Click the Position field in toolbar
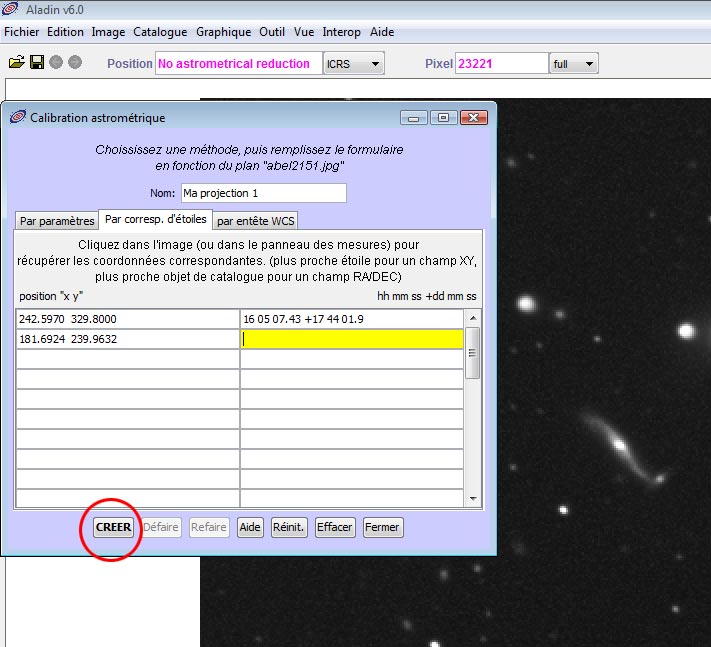Image resolution: width=711 pixels, height=647 pixels. [239, 63]
